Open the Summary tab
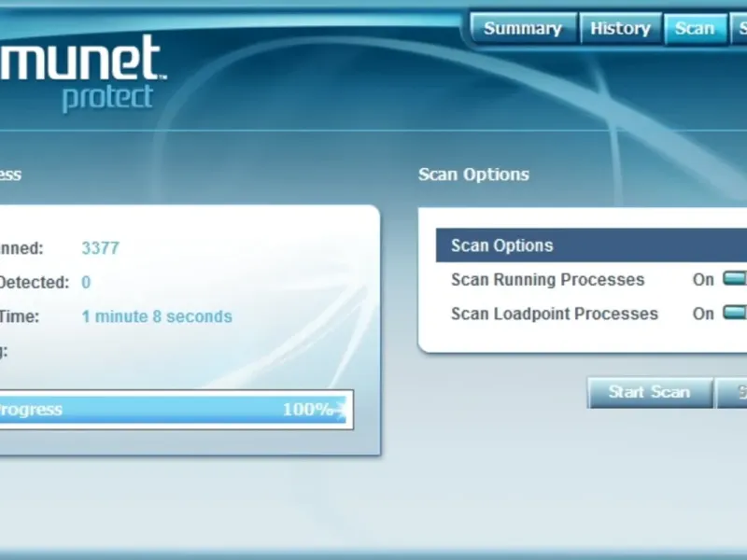 coord(523,29)
